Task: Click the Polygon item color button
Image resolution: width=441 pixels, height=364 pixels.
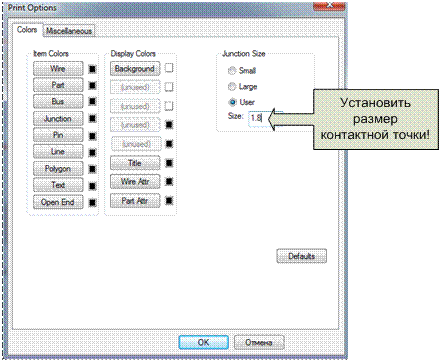Action: click(58, 169)
